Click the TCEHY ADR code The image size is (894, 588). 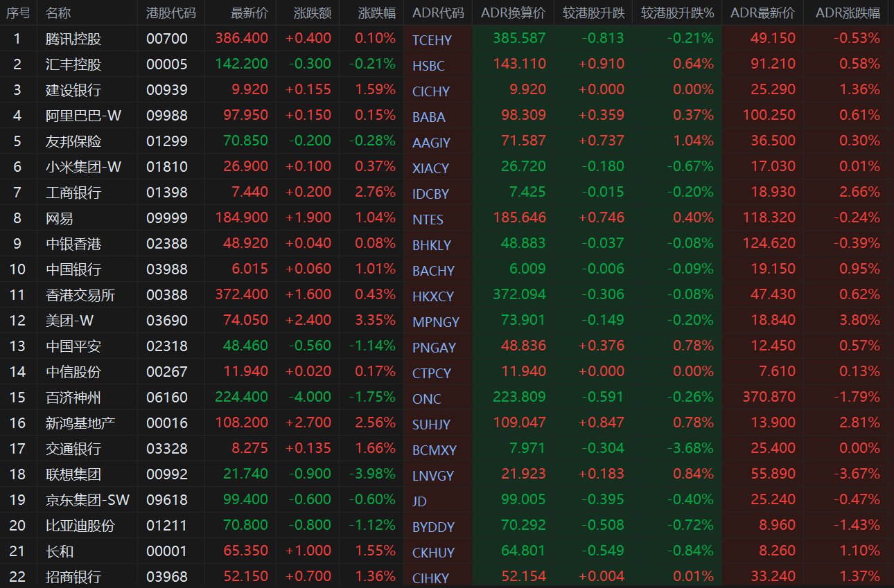(432, 40)
